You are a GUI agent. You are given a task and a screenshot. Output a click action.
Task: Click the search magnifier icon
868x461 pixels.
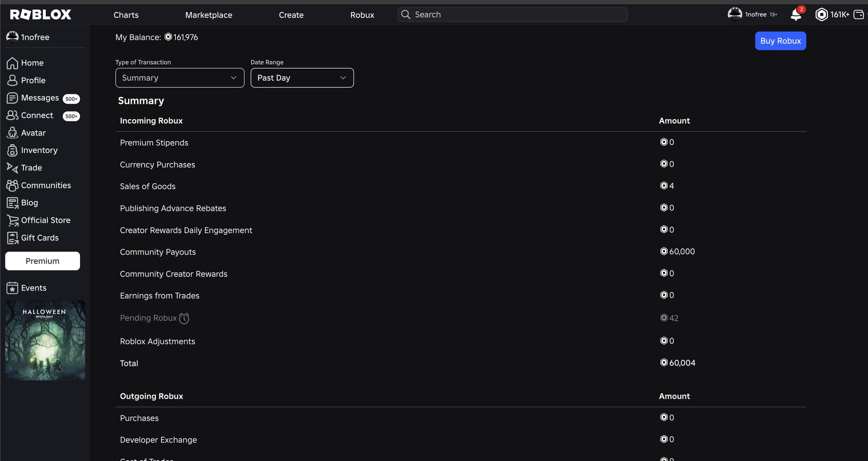[406, 14]
